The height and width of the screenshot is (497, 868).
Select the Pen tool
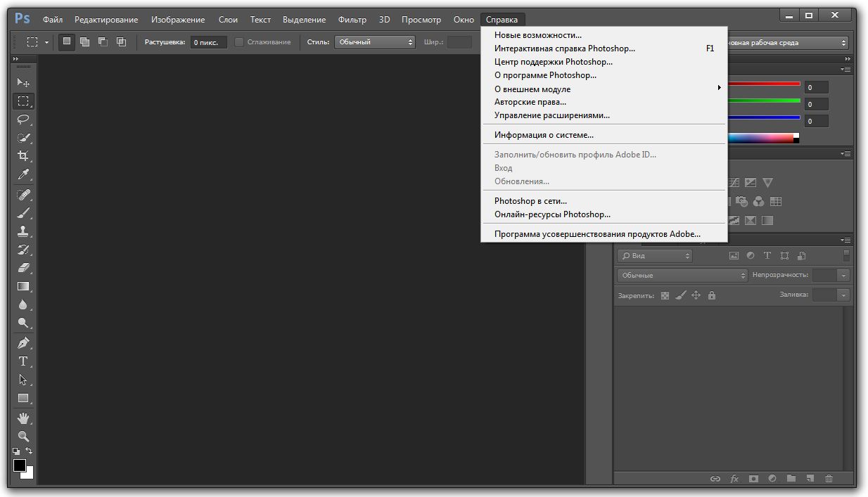coord(23,343)
